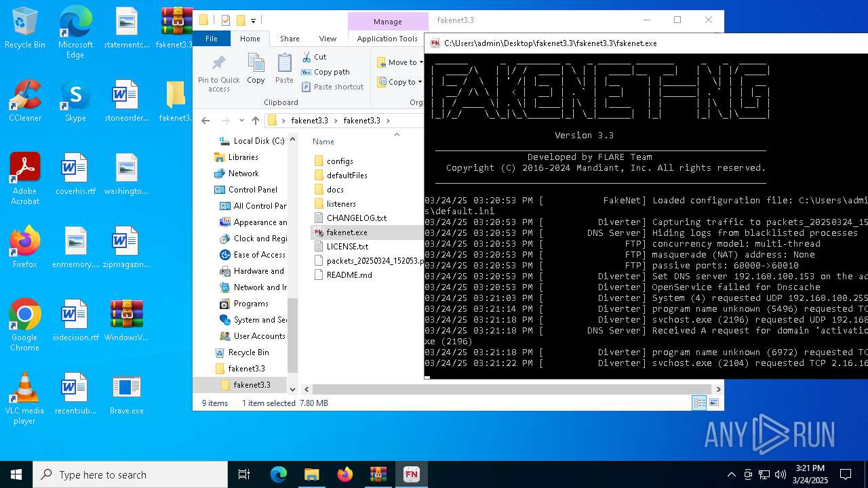This screenshot has height=488, width=868.
Task: Open recent locations dropdown arrow
Action: (x=241, y=121)
